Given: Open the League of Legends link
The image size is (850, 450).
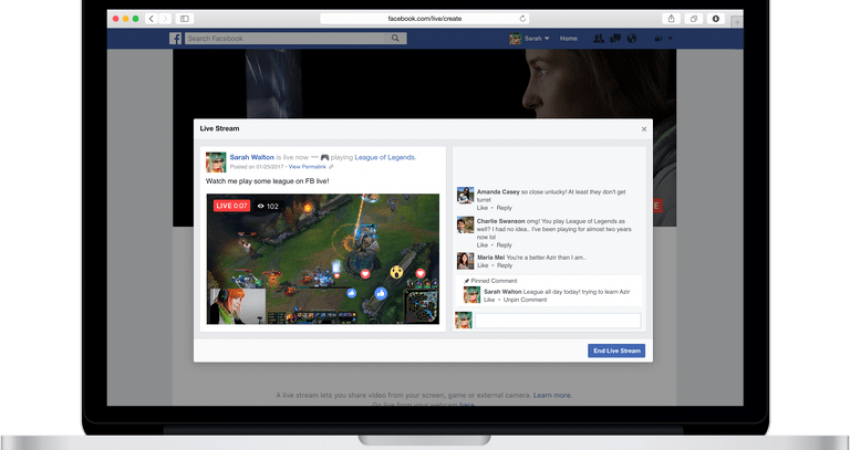Looking at the screenshot, I should click(385, 157).
